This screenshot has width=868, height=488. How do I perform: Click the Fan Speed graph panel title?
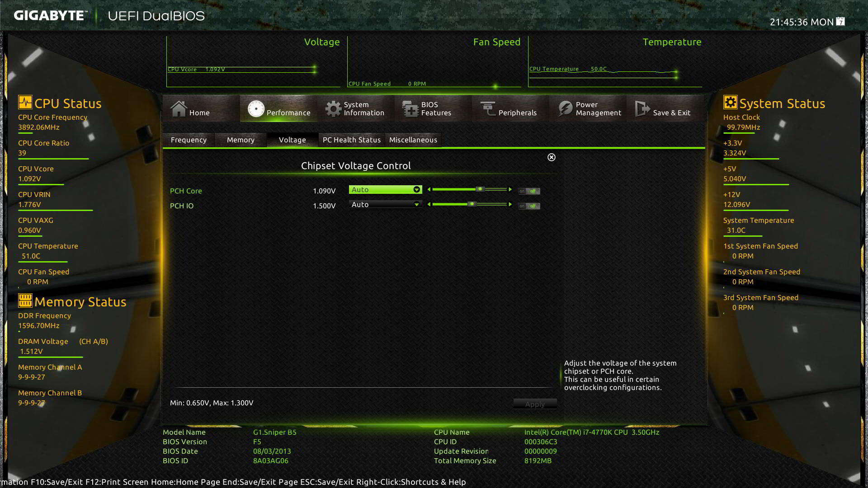coord(497,42)
